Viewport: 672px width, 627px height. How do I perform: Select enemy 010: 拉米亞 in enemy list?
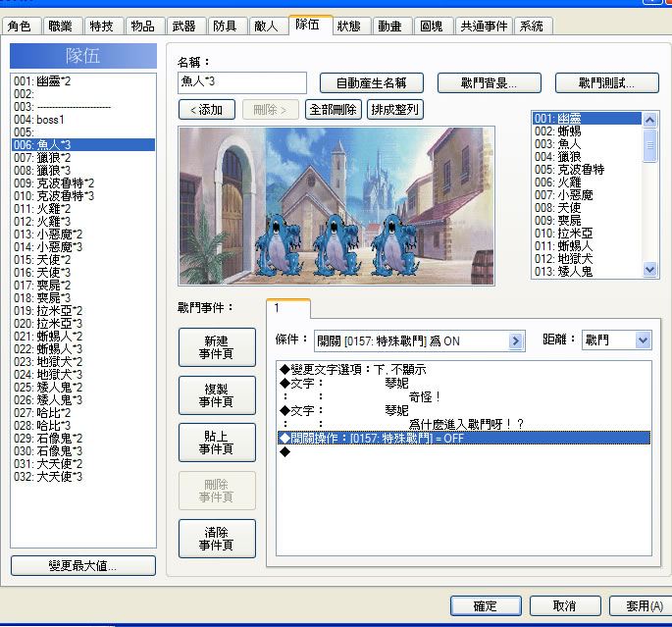[588, 234]
